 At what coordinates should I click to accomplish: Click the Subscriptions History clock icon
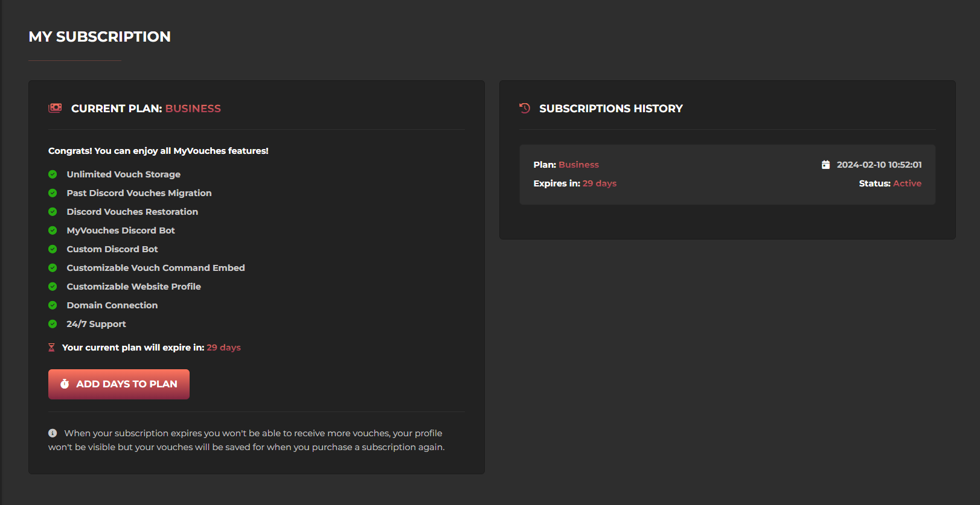tap(525, 108)
